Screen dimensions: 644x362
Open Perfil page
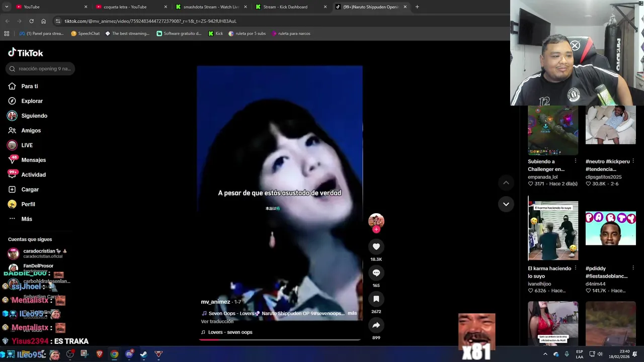coord(21,204)
